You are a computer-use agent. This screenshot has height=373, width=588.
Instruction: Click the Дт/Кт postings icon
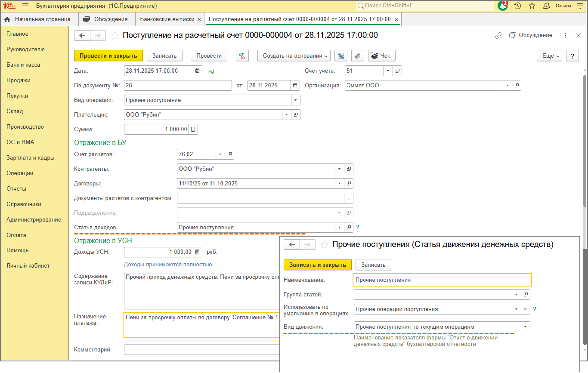[x=242, y=55]
